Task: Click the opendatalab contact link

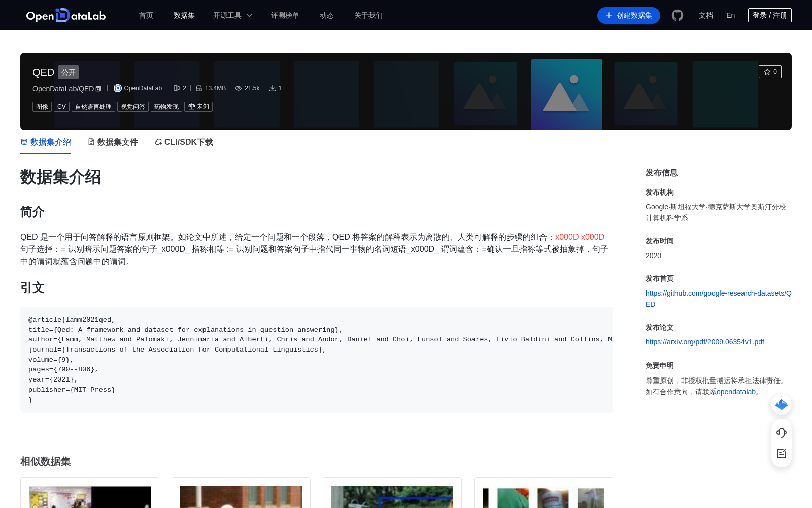Action: pyautogui.click(x=736, y=392)
